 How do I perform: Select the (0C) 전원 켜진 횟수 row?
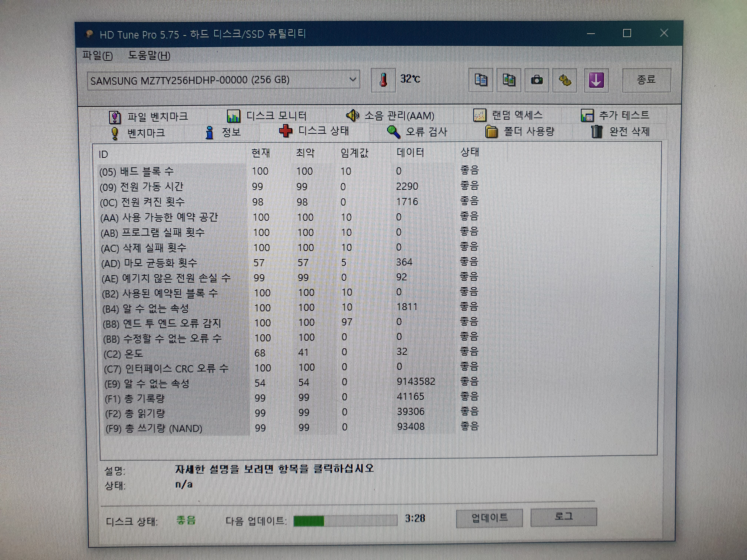coord(289,202)
